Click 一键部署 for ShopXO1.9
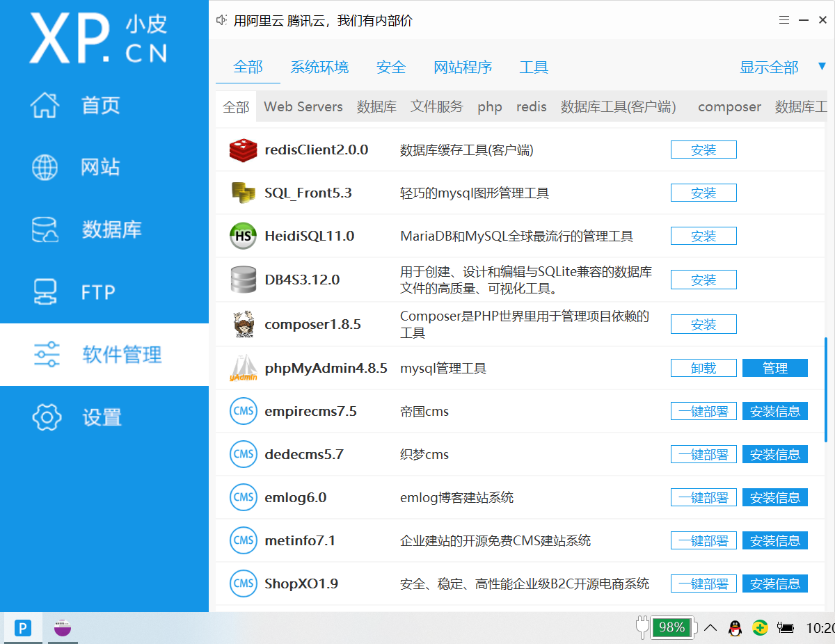 coord(703,583)
